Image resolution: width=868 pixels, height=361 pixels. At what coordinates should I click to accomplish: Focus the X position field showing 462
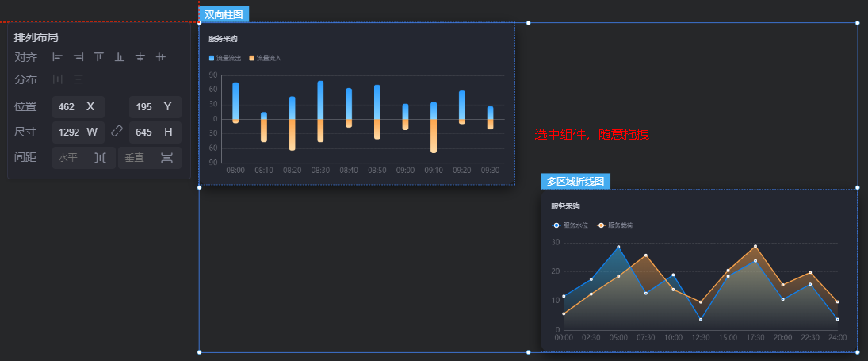click(x=78, y=107)
